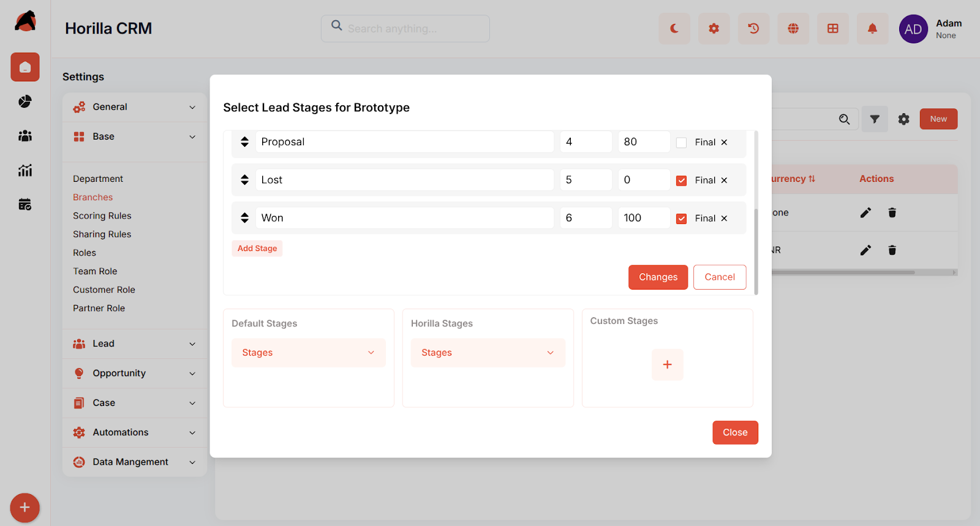This screenshot has width=980, height=526.
Task: Open the Team Role page
Action: tap(95, 271)
